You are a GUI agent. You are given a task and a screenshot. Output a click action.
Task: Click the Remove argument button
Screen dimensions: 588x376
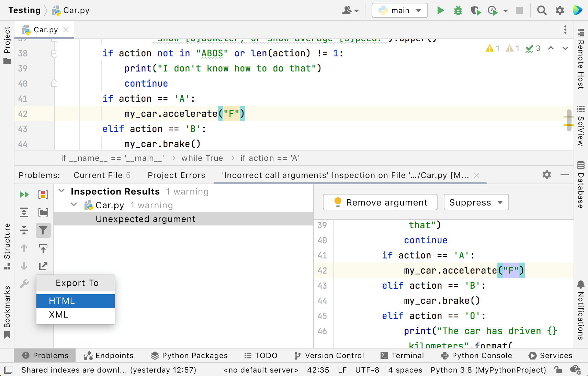[380, 202]
